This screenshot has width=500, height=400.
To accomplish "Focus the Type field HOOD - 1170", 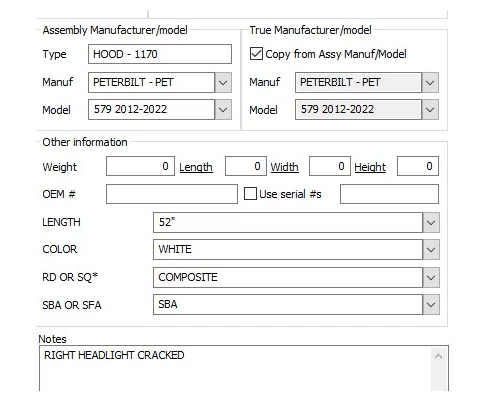I will tap(160, 54).
